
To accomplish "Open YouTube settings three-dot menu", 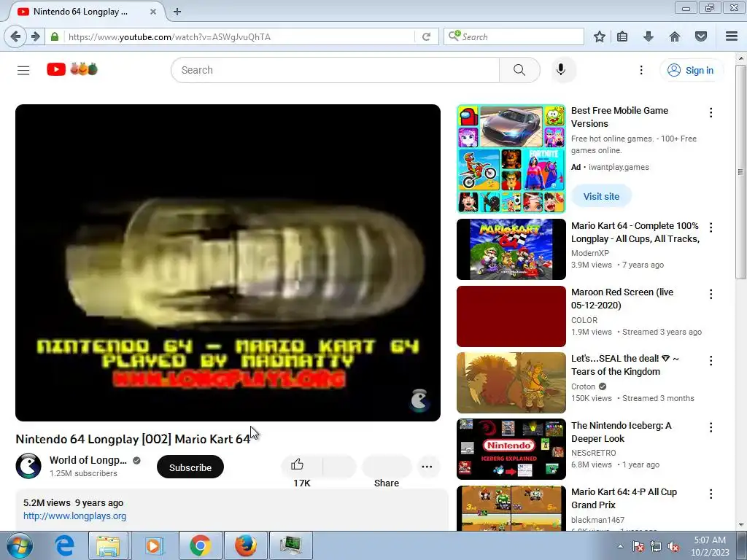I will [x=641, y=70].
